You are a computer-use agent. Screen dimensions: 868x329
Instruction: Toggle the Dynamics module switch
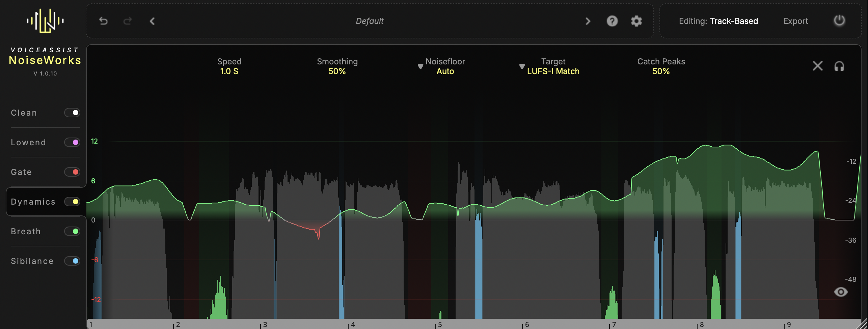point(72,202)
